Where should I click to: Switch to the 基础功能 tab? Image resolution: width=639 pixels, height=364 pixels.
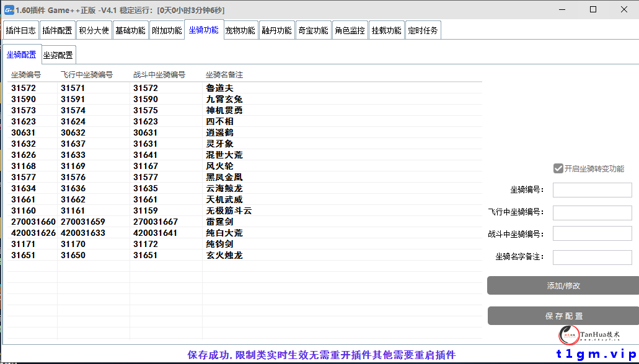pyautogui.click(x=130, y=29)
